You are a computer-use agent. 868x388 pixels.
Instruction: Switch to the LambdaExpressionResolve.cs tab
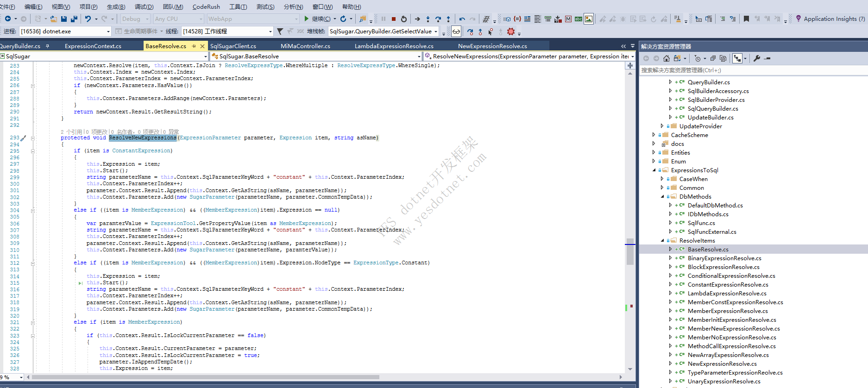394,46
